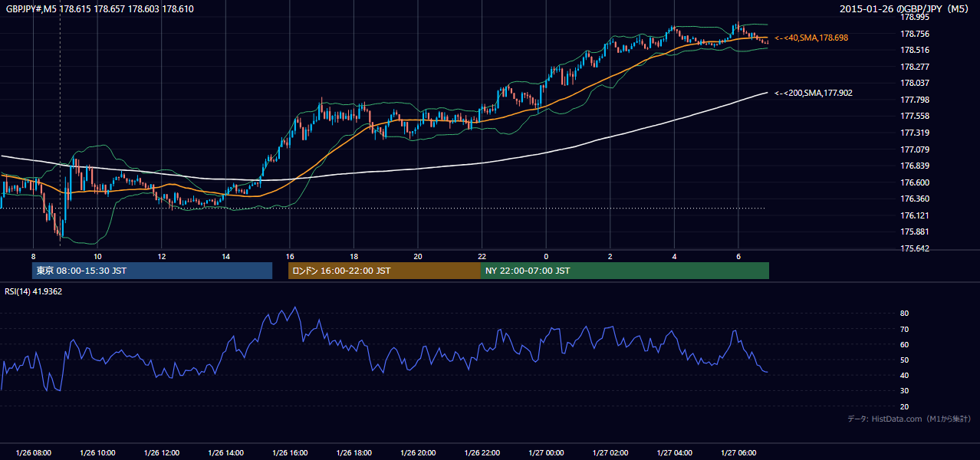Click the 1/27 02:00 bottom time label

610,453
